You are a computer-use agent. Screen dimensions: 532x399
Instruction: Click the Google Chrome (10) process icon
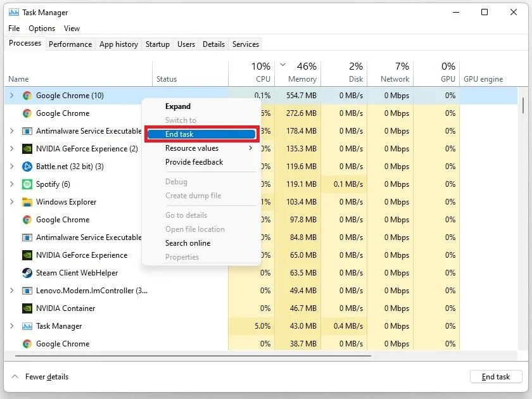[x=27, y=96]
